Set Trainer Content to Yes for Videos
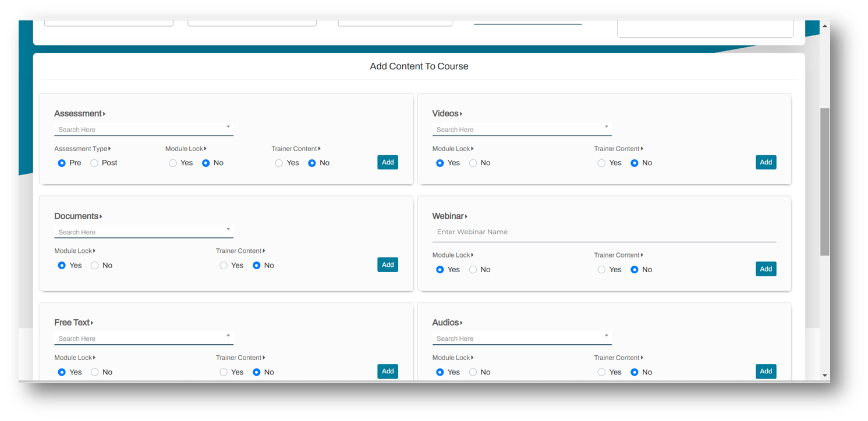The width and height of the screenshot is (868, 421). (x=601, y=163)
